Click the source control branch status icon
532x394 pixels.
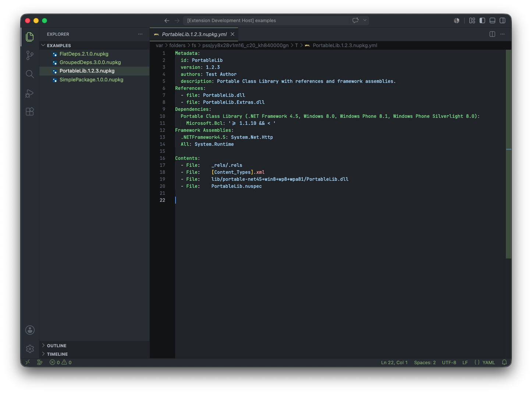tap(40, 362)
